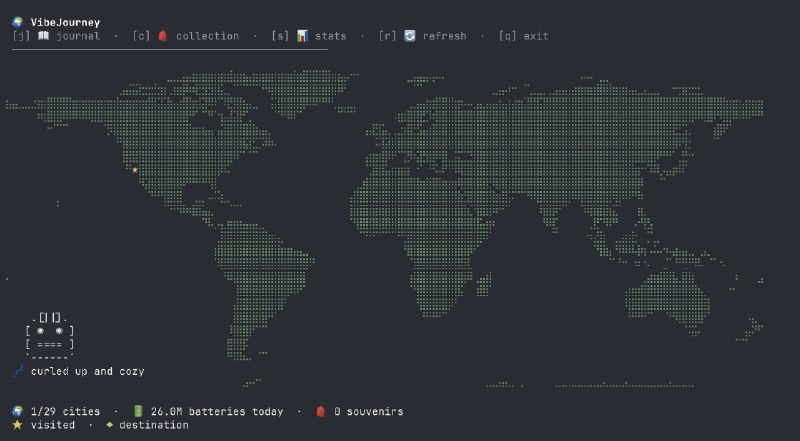800x441 pixels.
Task: Click the yellow star marker on the map
Action: click(135, 170)
